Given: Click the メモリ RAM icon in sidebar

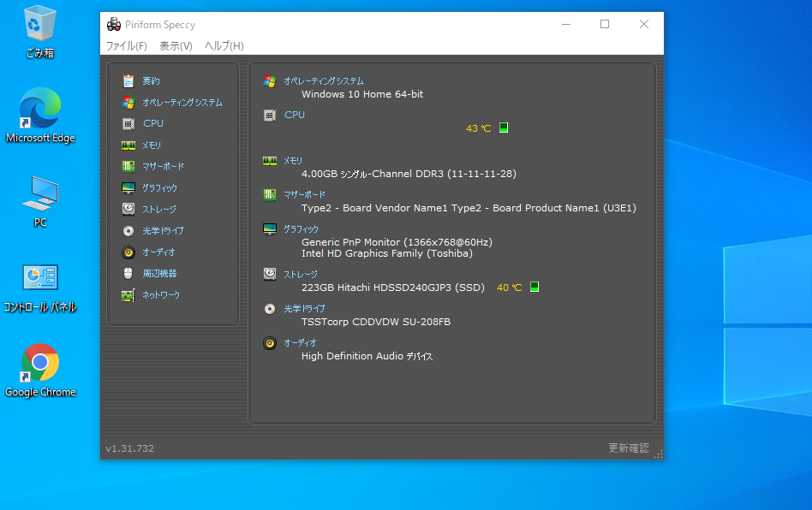Looking at the screenshot, I should click(x=128, y=145).
